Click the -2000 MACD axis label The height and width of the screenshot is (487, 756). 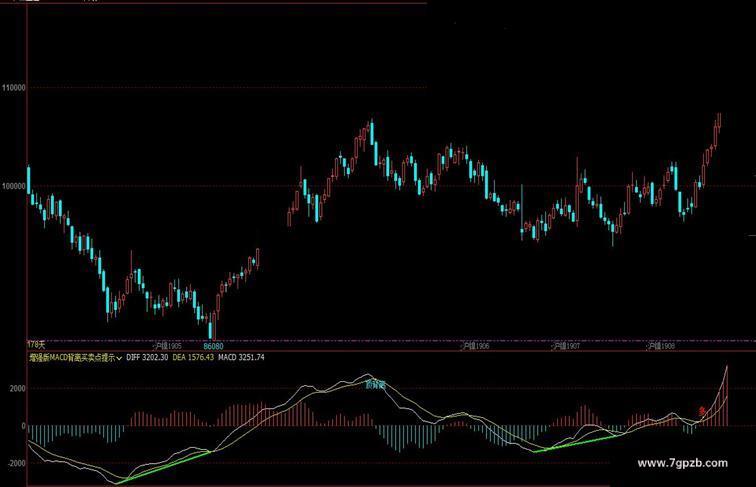(16, 463)
